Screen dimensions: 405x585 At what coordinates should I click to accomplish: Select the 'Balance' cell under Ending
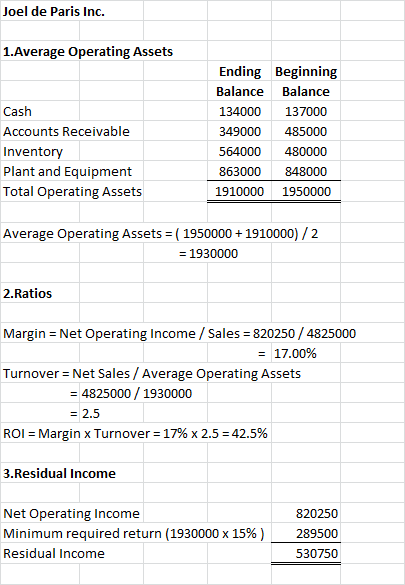pyautogui.click(x=240, y=91)
